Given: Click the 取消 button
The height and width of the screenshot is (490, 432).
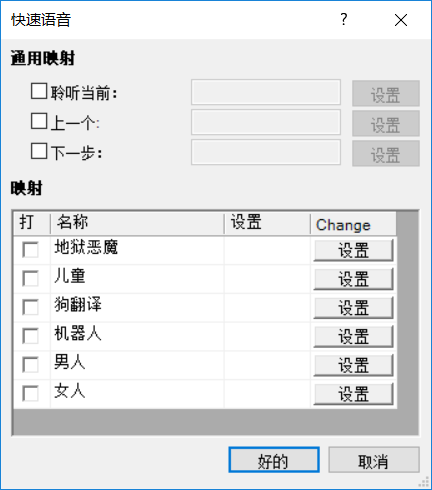Looking at the screenshot, I should coord(374,460).
